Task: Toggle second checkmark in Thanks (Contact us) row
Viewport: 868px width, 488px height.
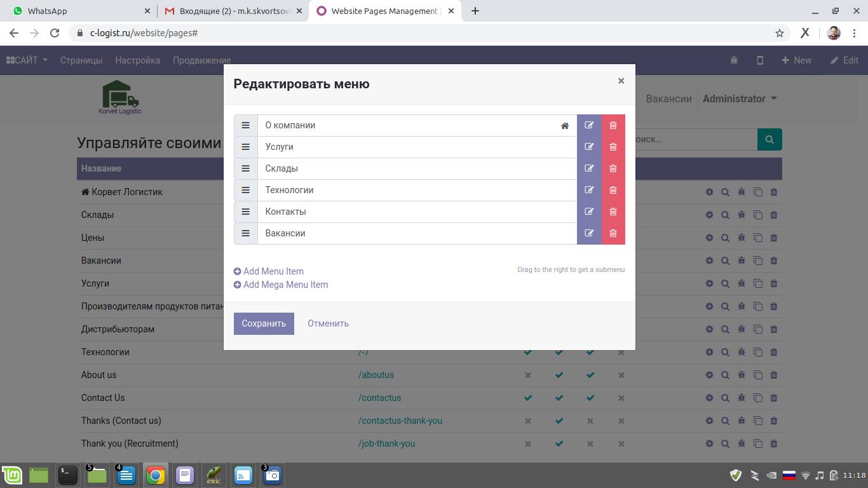Action: (559, 421)
